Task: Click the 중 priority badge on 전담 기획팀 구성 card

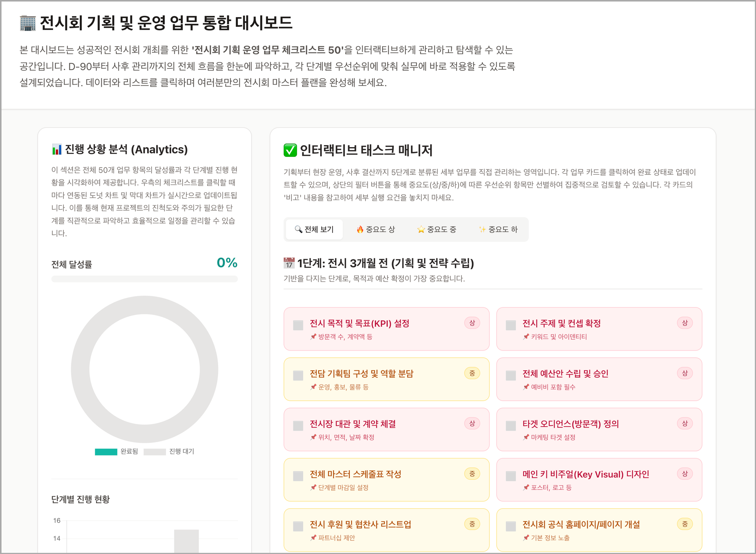Action: click(472, 373)
